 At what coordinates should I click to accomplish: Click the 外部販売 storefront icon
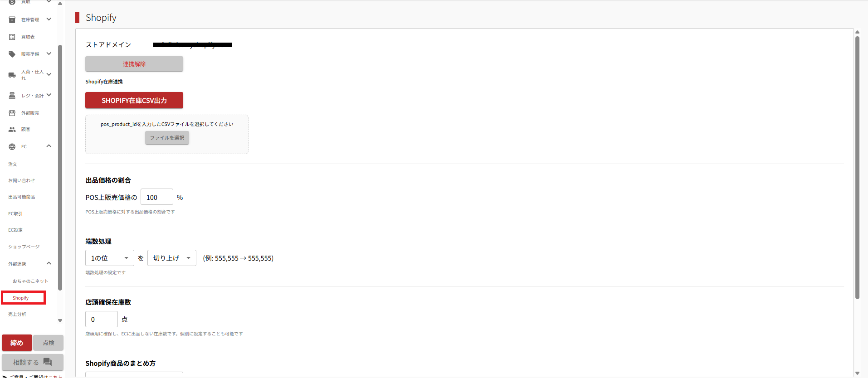tap(12, 113)
